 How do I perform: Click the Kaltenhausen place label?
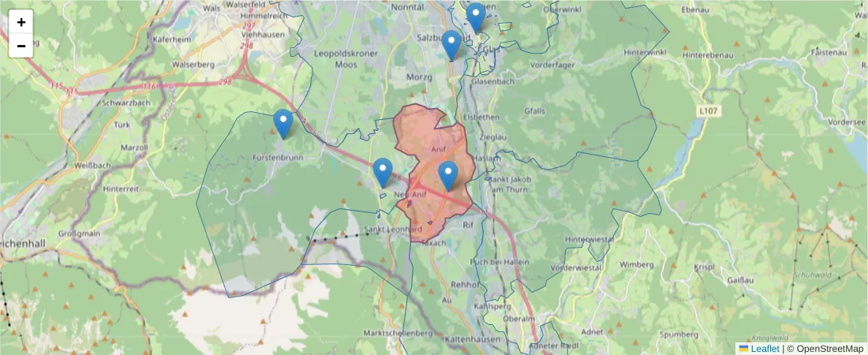[472, 339]
